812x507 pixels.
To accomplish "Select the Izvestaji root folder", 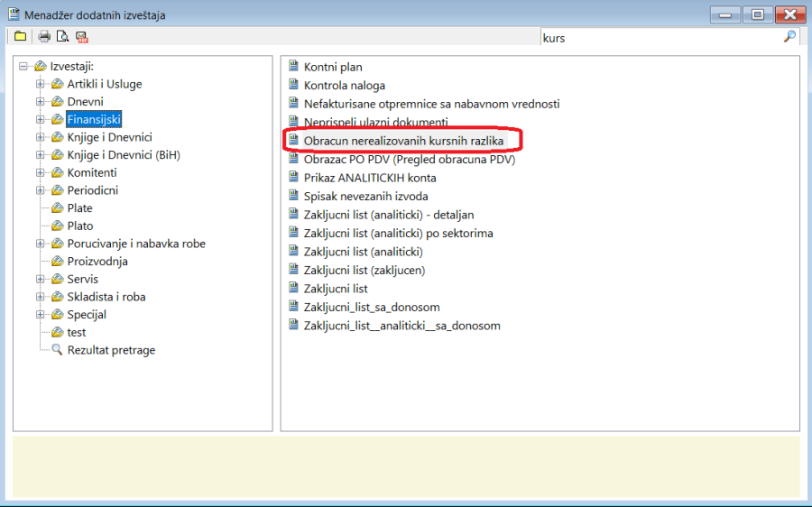I will [x=71, y=66].
